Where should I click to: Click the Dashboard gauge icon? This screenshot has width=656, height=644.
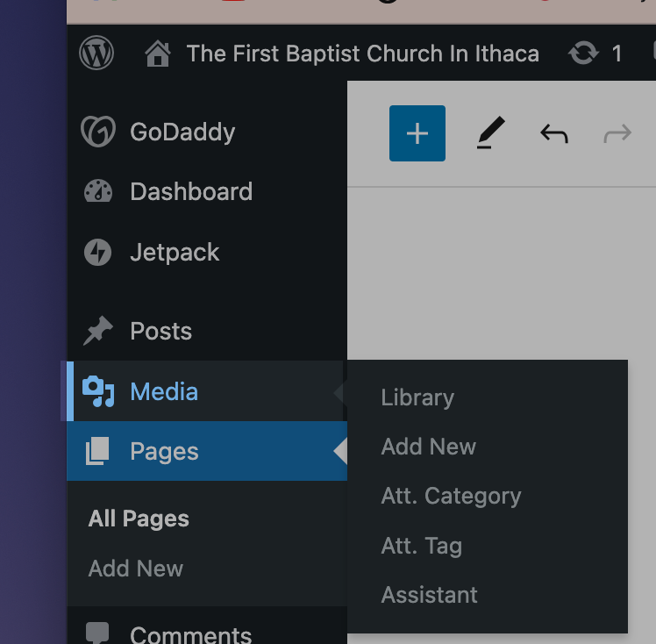point(98,191)
